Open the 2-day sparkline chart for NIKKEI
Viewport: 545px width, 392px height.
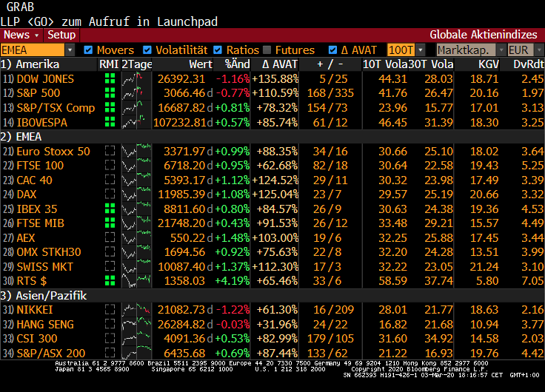click(x=136, y=310)
